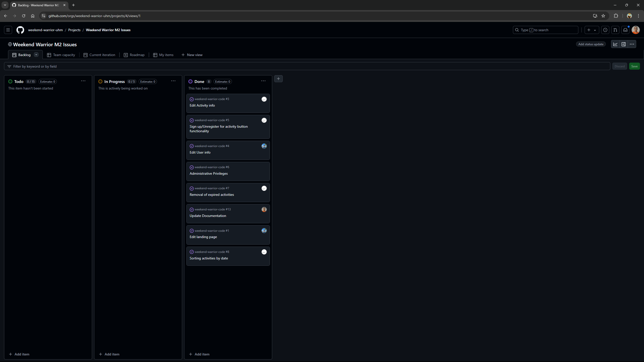The height and width of the screenshot is (362, 644).
Task: Open the project insights chart icon
Action: pyautogui.click(x=615, y=44)
